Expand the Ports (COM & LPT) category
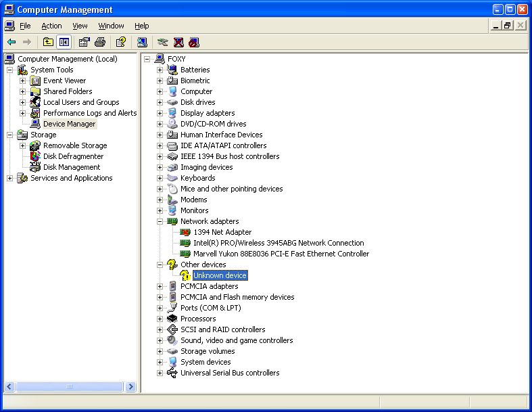Viewport: 532px width, 412px height. coord(160,308)
